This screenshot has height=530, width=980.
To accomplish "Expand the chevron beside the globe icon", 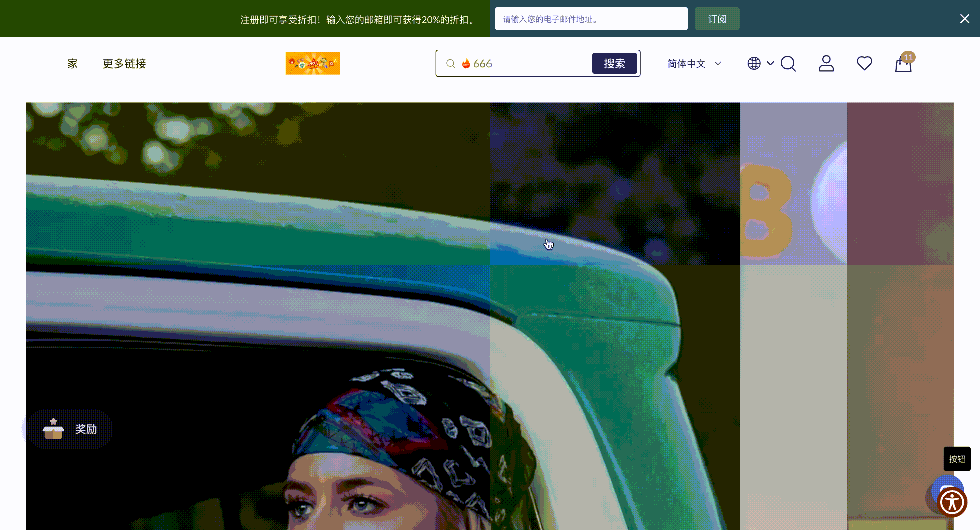I will pos(770,64).
